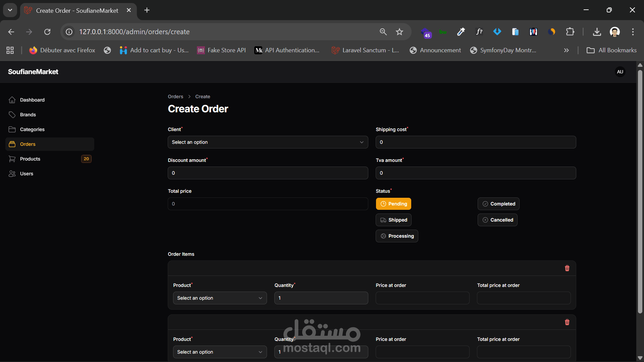This screenshot has height=362, width=644.
Task: Set order status to Completed
Action: [x=498, y=204]
